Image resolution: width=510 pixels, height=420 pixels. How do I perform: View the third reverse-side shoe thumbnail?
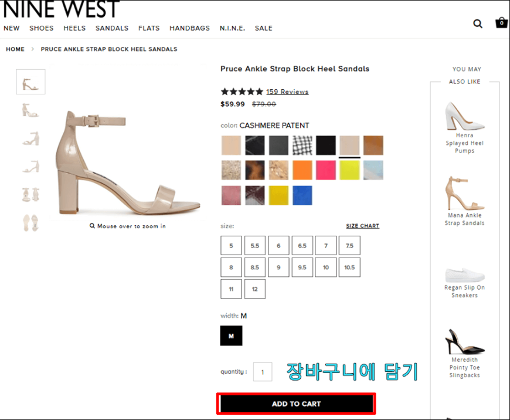pos(30,138)
